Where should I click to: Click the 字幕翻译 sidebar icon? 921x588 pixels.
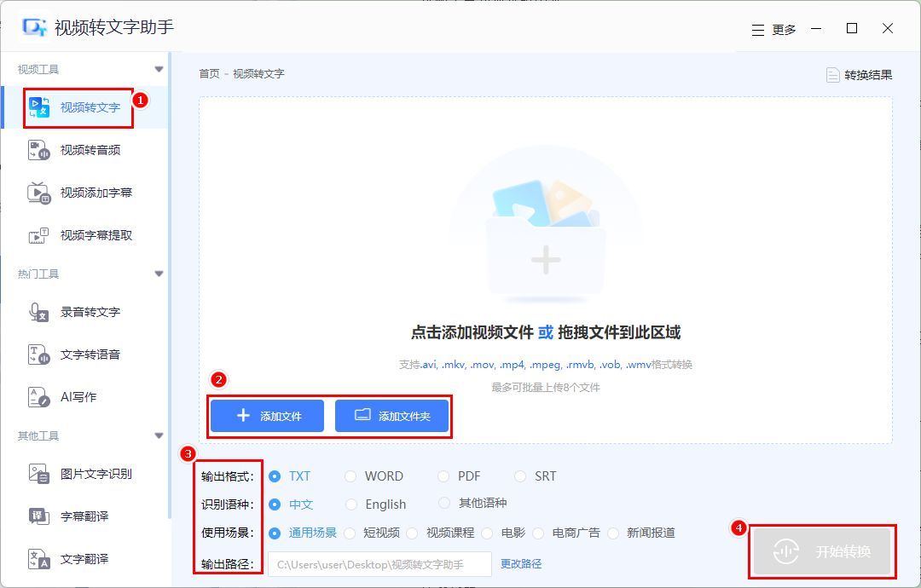point(38,516)
